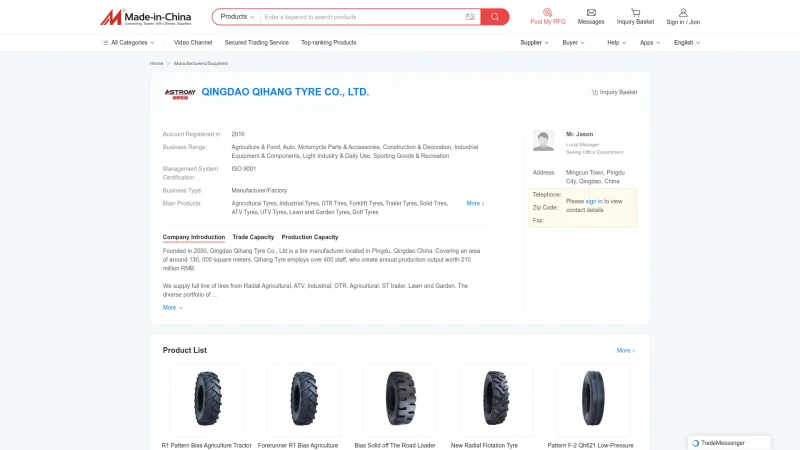Viewport: 800px width, 450px height.
Task: Open Bias Solid off The Road Loader image
Action: (400, 399)
